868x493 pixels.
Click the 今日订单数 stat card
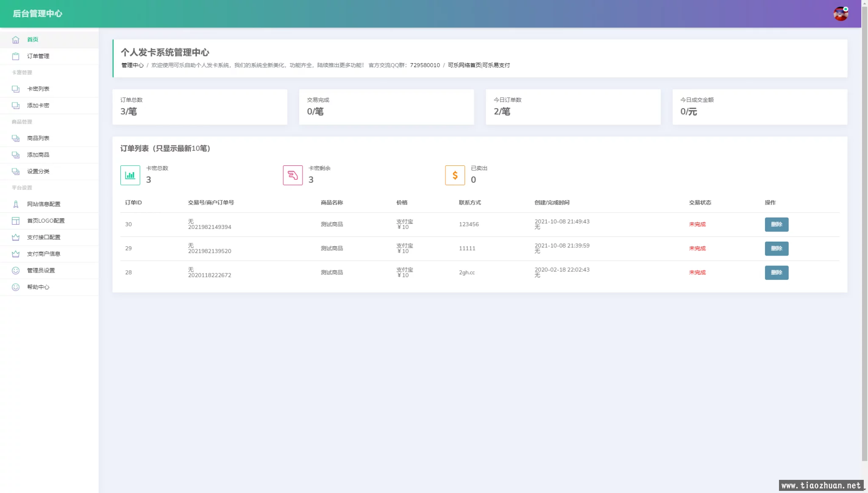pyautogui.click(x=573, y=107)
